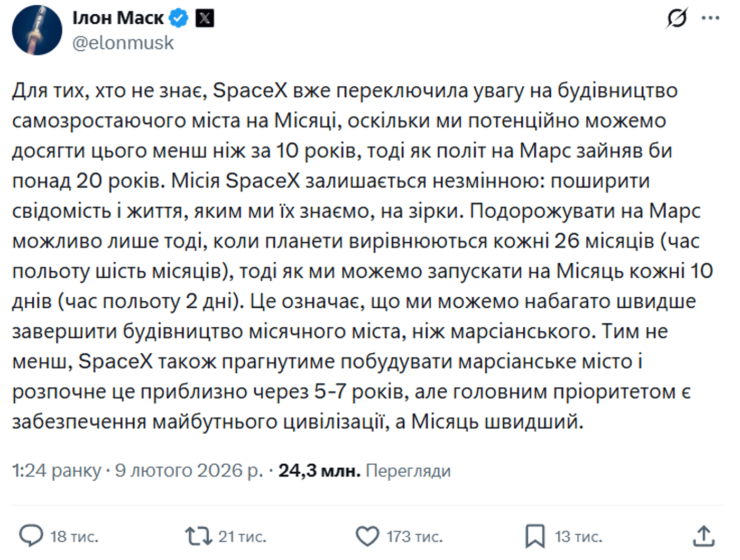Click the blue verified checkmark badge
Image resolution: width=740 pixels, height=560 pixels.
coord(178,17)
